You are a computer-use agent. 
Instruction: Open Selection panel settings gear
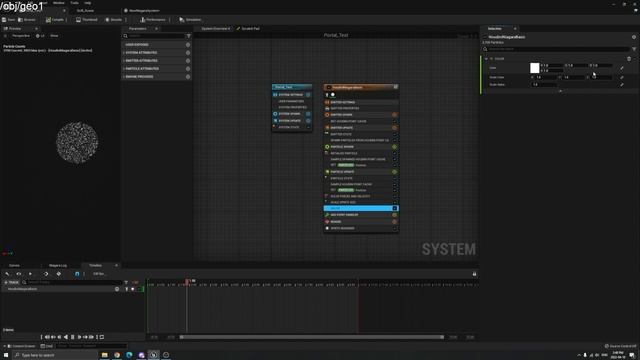pyautogui.click(x=634, y=37)
